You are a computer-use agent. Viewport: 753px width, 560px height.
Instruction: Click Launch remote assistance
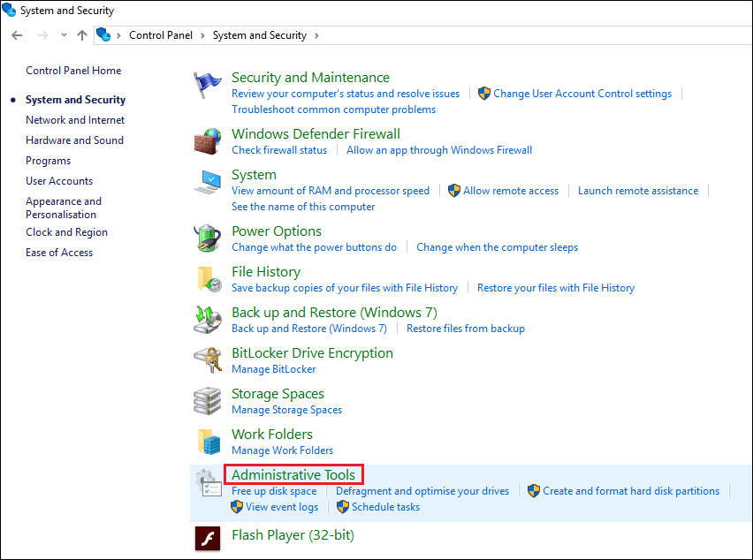pyautogui.click(x=638, y=191)
